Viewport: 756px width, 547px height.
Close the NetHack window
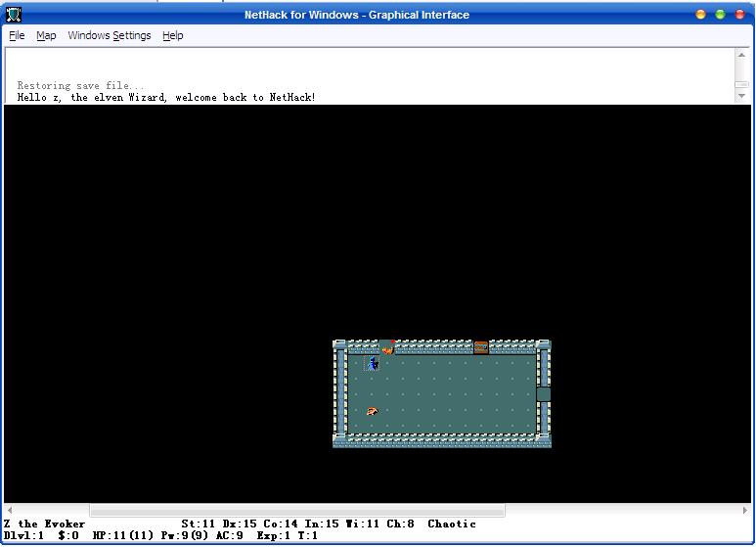(739, 15)
